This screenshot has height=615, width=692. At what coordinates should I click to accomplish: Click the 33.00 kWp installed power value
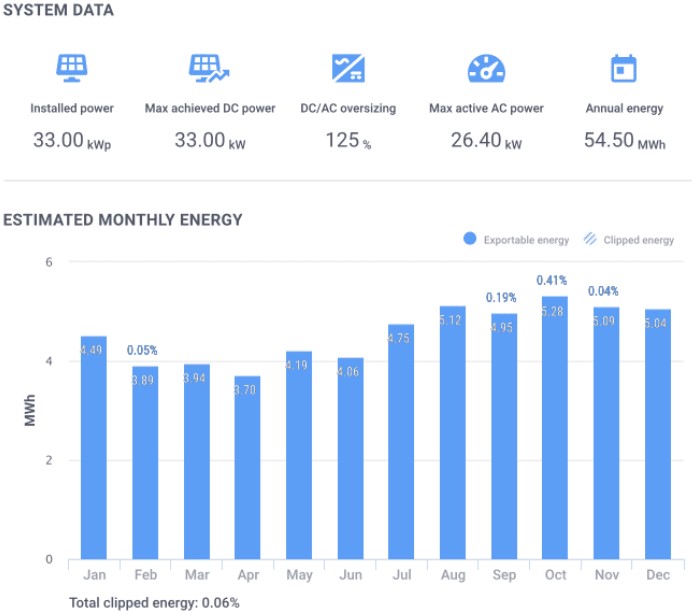72,141
